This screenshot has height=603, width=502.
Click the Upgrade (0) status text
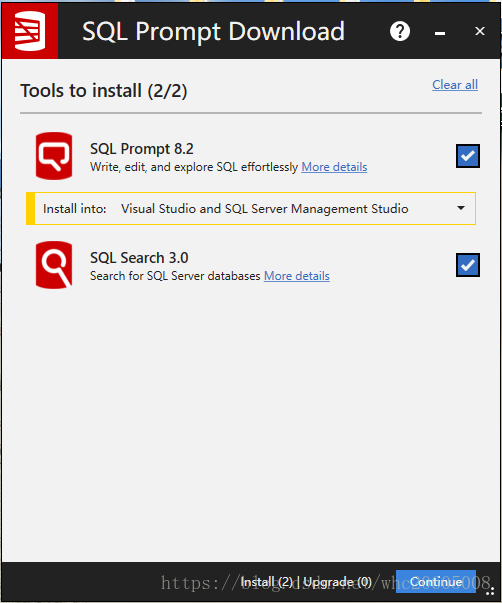tap(337, 582)
